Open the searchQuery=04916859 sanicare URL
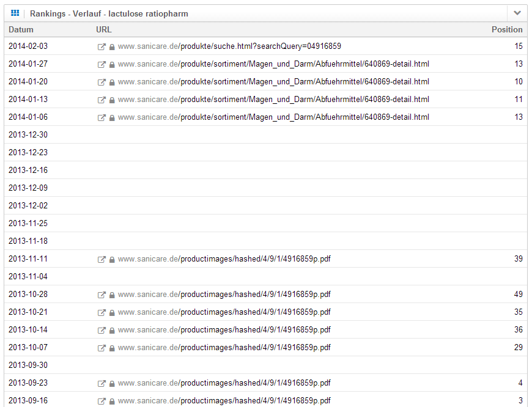The height and width of the screenshot is (407, 532). click(x=229, y=46)
